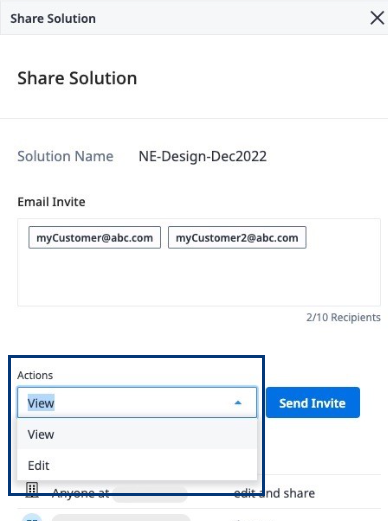Viewport: 388px width, 521px height.
Task: Click the highlighted View text in combo box
Action: [41, 403]
